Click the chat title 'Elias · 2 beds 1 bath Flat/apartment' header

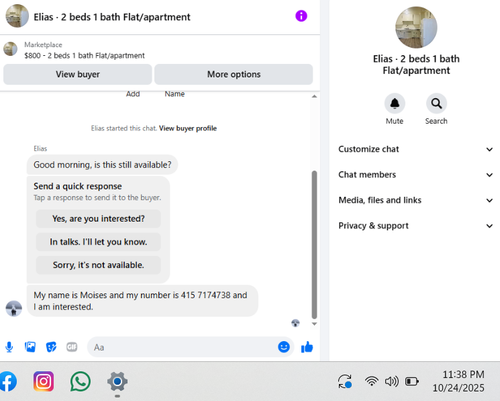click(x=112, y=17)
